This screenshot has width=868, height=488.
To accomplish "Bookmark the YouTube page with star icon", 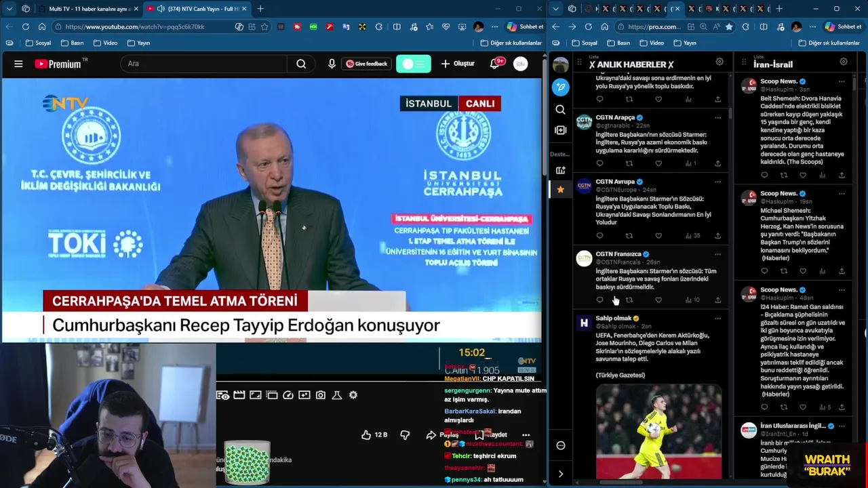I will [x=264, y=26].
